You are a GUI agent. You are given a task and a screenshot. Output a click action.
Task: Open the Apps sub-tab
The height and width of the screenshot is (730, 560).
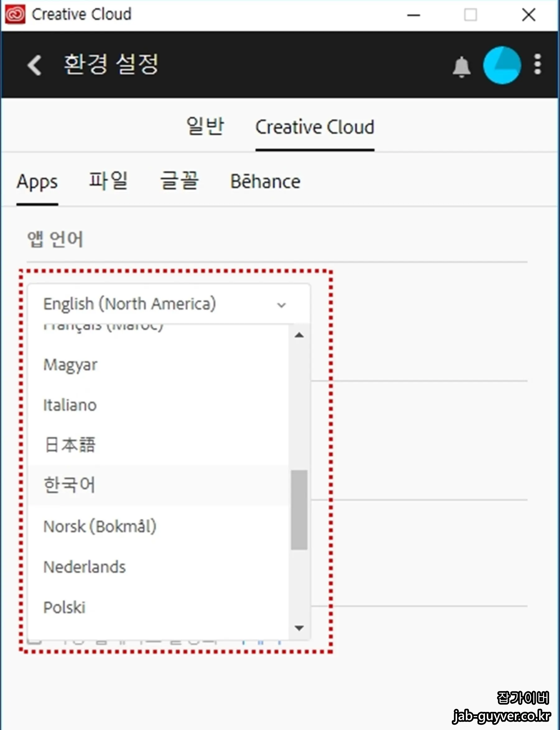[37, 182]
